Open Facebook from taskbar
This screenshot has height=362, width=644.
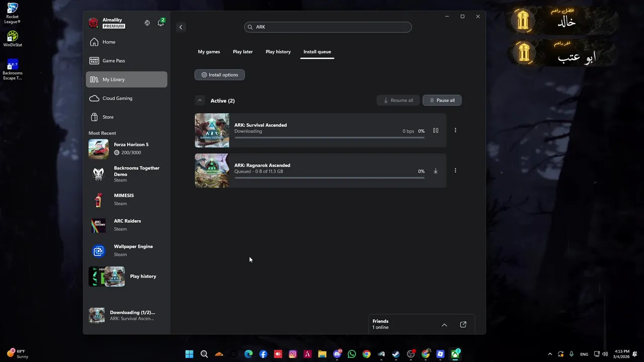pyautogui.click(x=263, y=354)
